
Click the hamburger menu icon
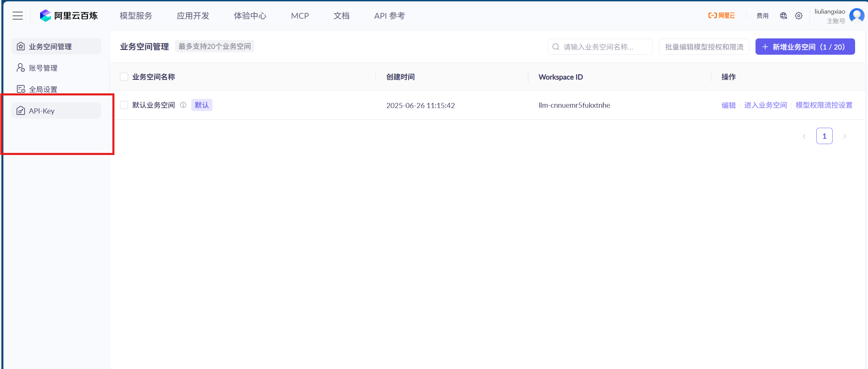[x=18, y=16]
